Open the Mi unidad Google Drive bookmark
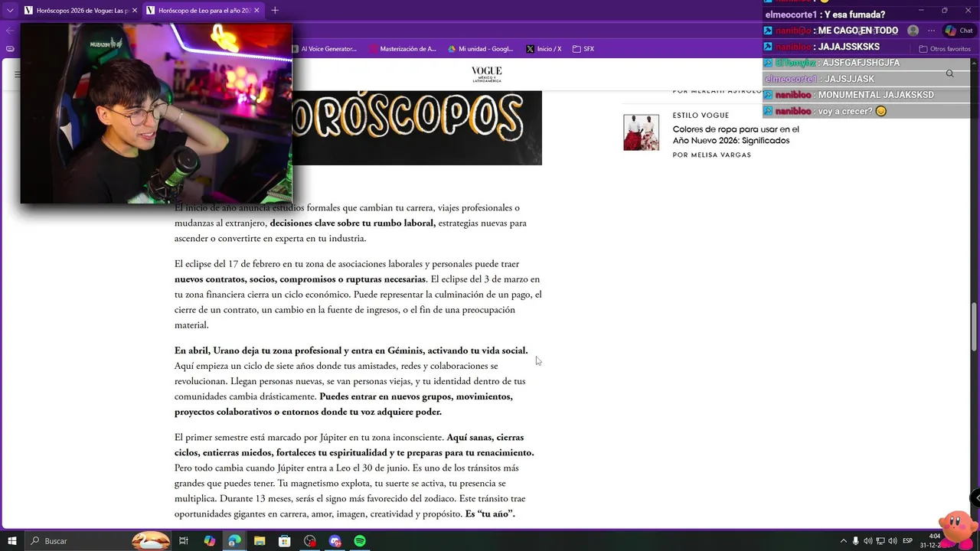 click(481, 49)
